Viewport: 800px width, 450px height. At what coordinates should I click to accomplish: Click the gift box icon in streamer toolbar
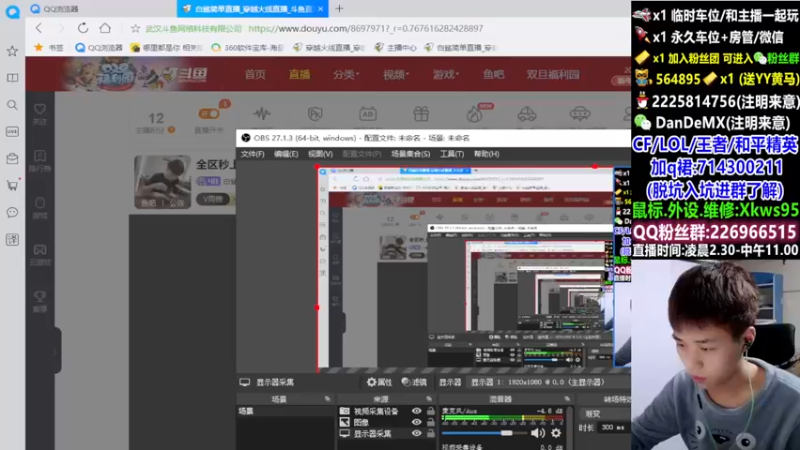click(421, 113)
